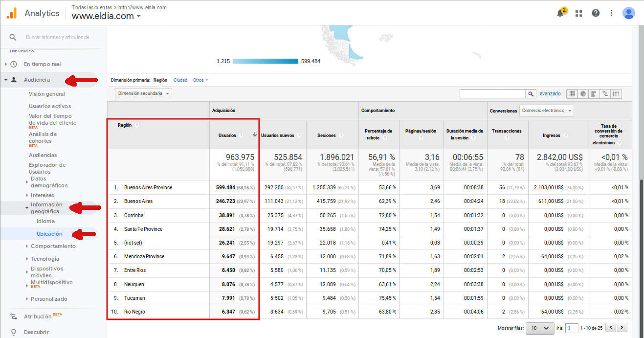
Task: Open the notifications bell icon
Action: tap(560, 13)
